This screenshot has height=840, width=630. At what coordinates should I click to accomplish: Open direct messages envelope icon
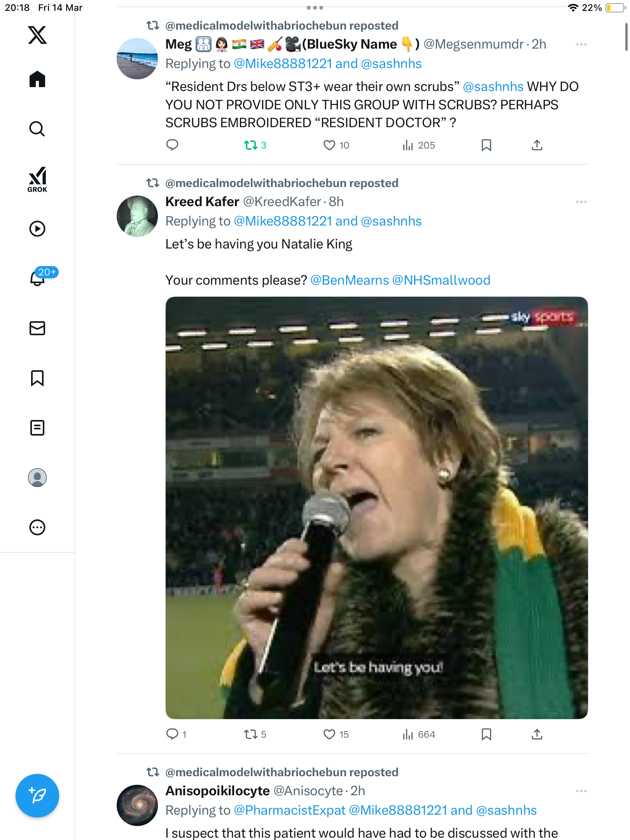point(37,328)
